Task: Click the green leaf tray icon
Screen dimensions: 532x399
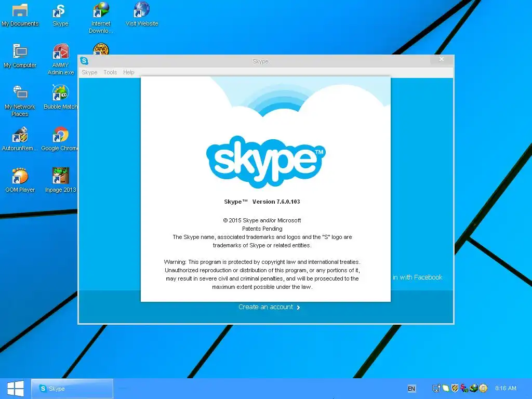Action: coord(446,388)
